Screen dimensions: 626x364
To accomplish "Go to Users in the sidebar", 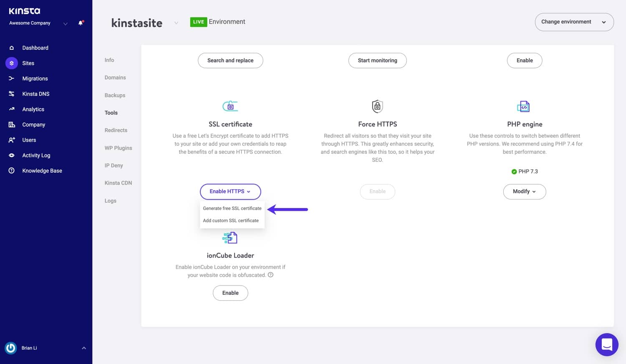I will point(29,140).
